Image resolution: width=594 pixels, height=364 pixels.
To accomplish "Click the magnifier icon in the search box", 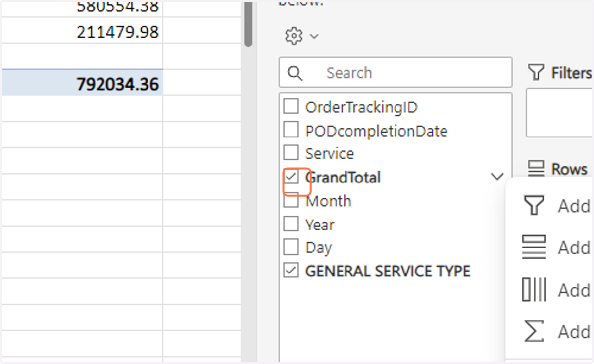I will 295,73.
